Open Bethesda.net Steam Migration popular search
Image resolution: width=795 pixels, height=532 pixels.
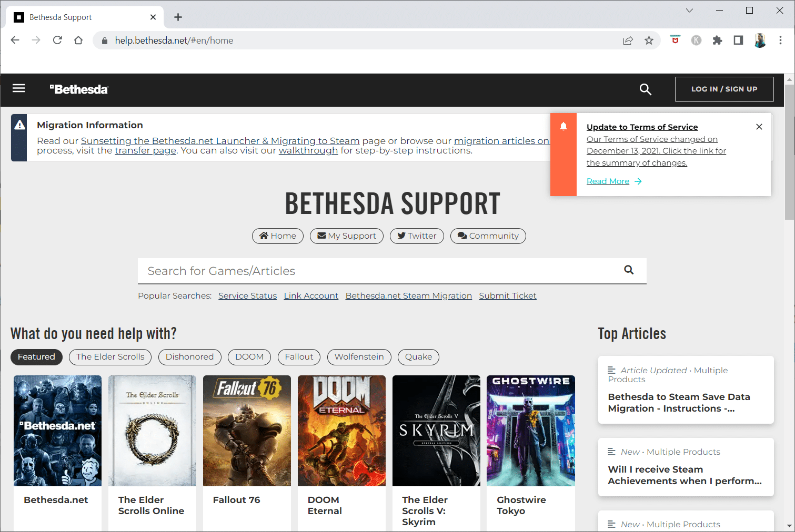(x=409, y=296)
